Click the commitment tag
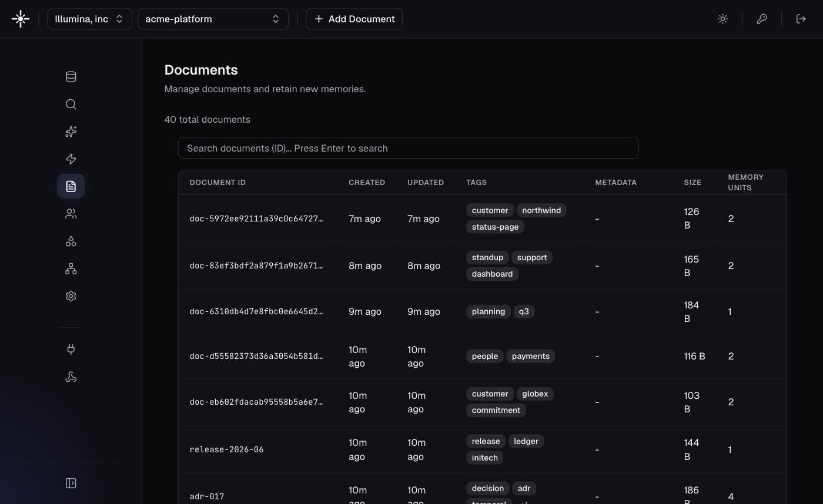This screenshot has width=823, height=504. click(x=496, y=410)
